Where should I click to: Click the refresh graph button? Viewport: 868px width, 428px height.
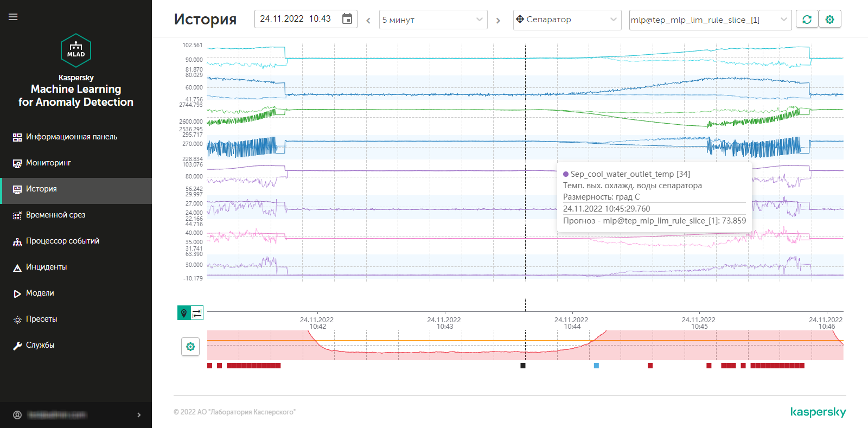[807, 20]
